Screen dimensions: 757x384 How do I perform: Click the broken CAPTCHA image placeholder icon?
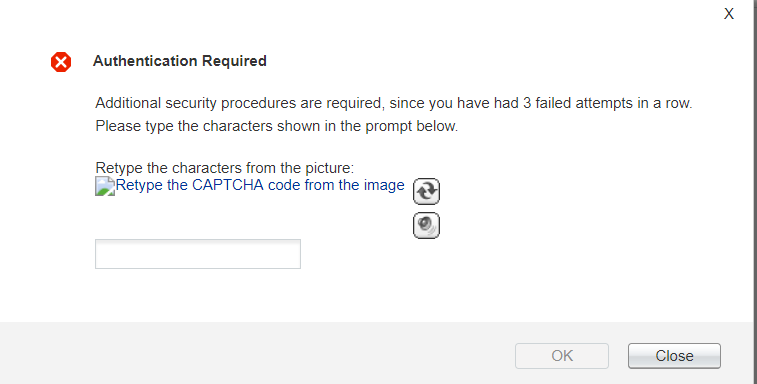105,186
